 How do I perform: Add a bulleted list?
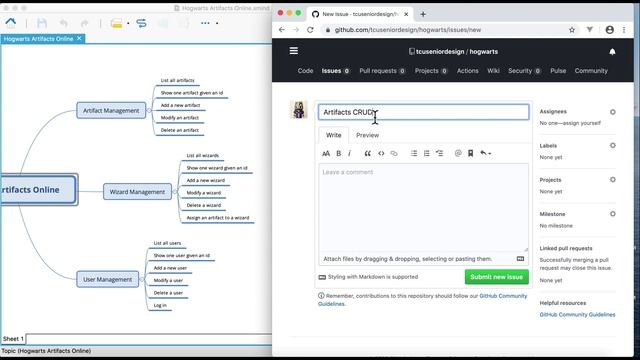[x=414, y=153]
